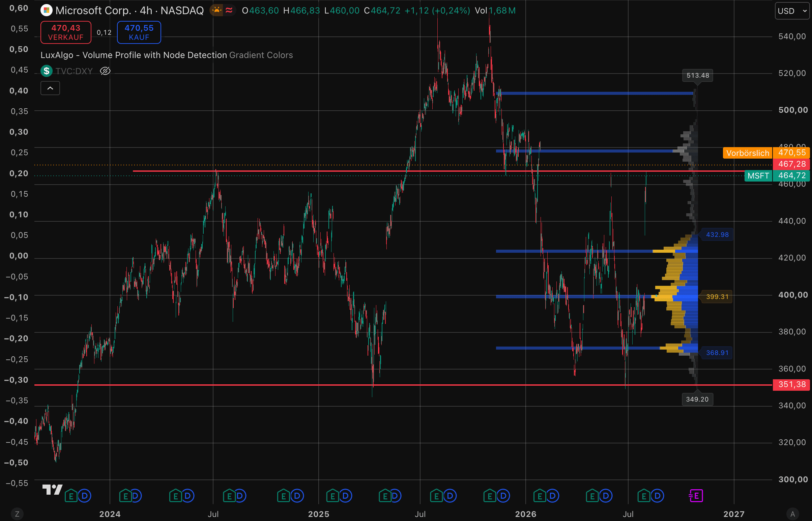This screenshot has height=521, width=812.
Task: Click the change value +1,12 (+0,24%)
Action: (437, 10)
